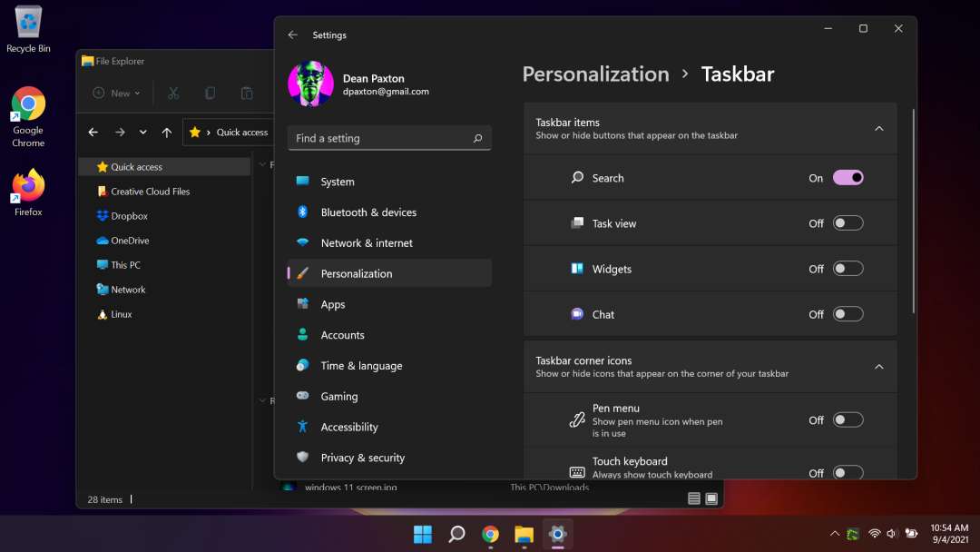
Task: Click the cut scissors icon in File Explorer
Action: [173, 93]
